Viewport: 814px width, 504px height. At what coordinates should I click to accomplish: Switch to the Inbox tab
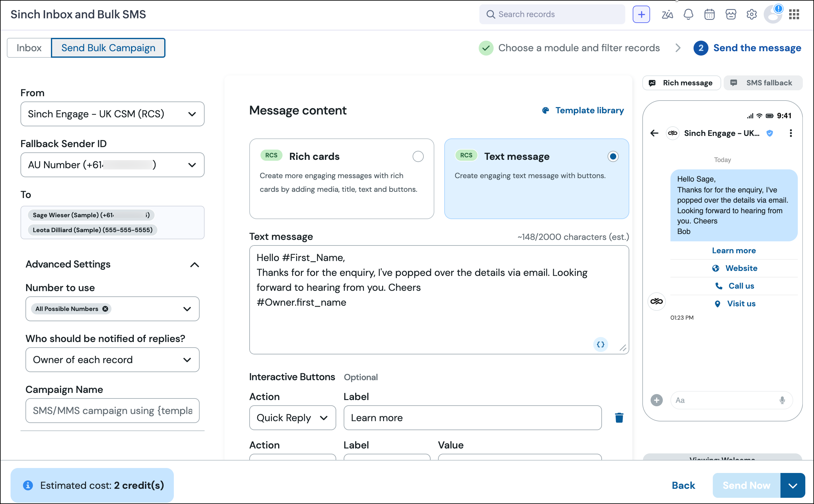point(29,48)
